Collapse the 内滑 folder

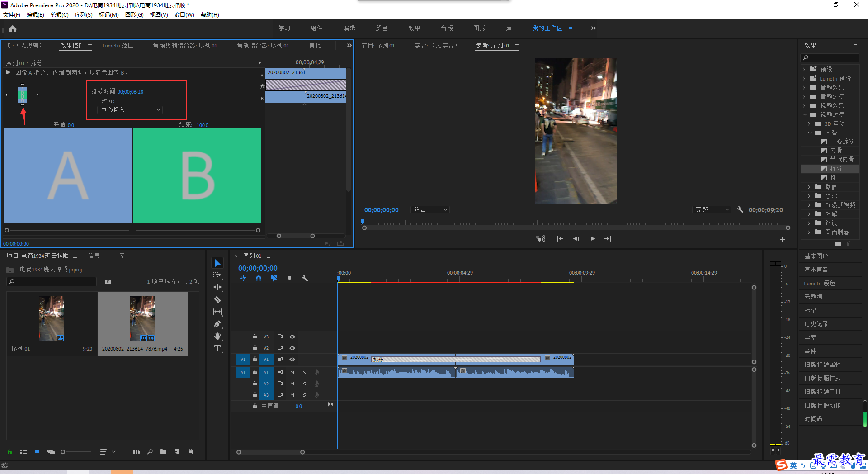point(810,133)
